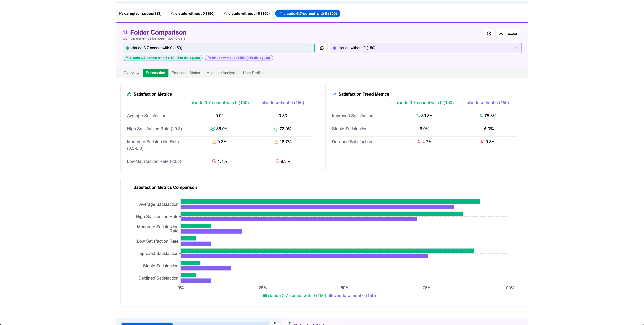Click the red arrows icon beside 9.3% declined
Image resolution: width=644 pixels, height=325 pixels.
(x=482, y=142)
